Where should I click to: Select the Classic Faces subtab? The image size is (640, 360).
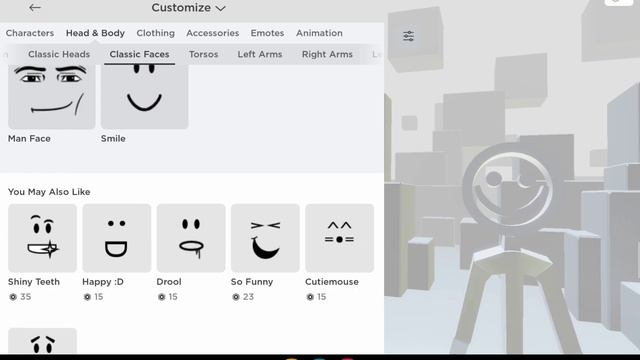tap(139, 54)
